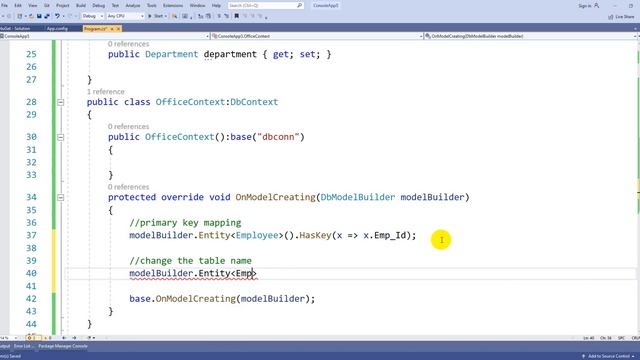This screenshot has height=360, width=640.
Task: Click the Redo arrow icon
Action: coord(70,16)
